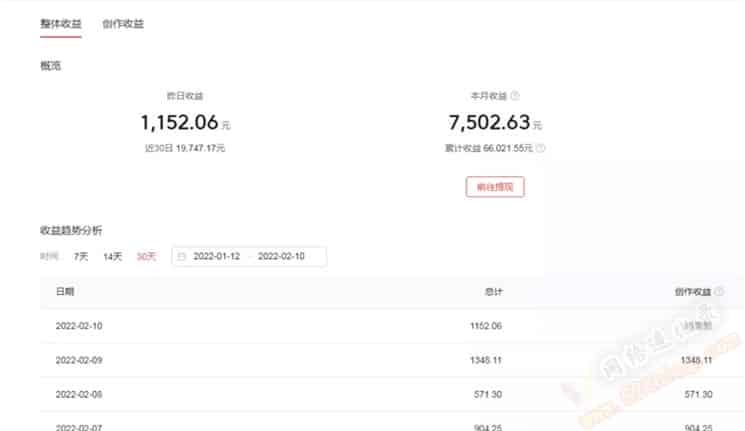Open start date 2022-01-12 picker
This screenshot has height=431, width=745.
click(217, 257)
